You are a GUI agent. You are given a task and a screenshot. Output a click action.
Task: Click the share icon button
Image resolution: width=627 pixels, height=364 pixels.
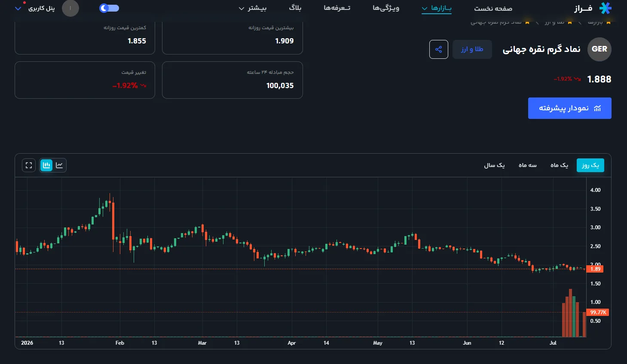pos(438,49)
